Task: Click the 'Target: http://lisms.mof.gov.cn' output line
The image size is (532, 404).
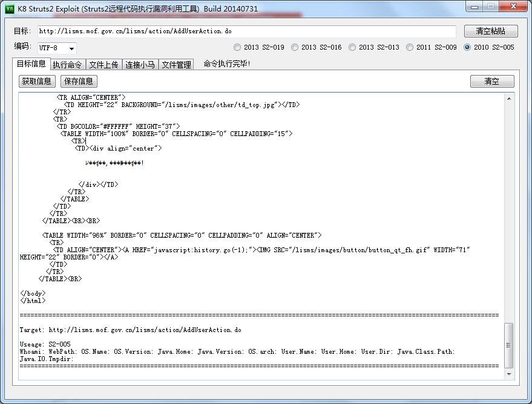Action: point(131,330)
